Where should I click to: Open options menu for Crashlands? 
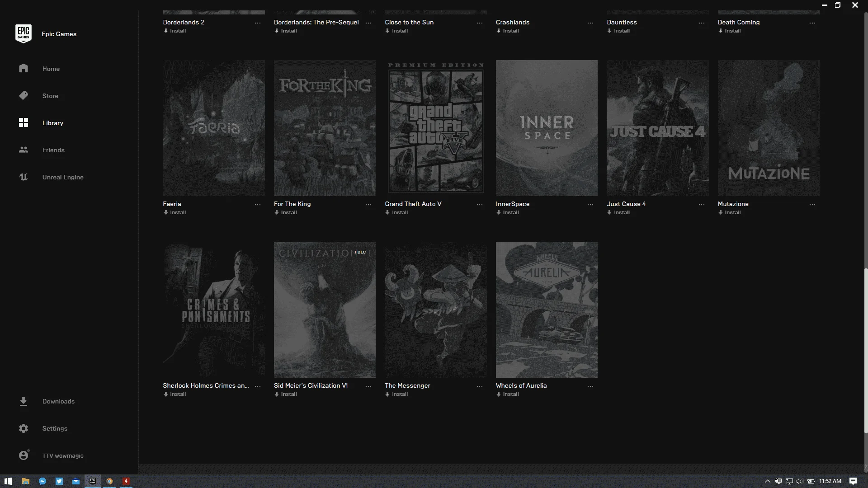590,23
